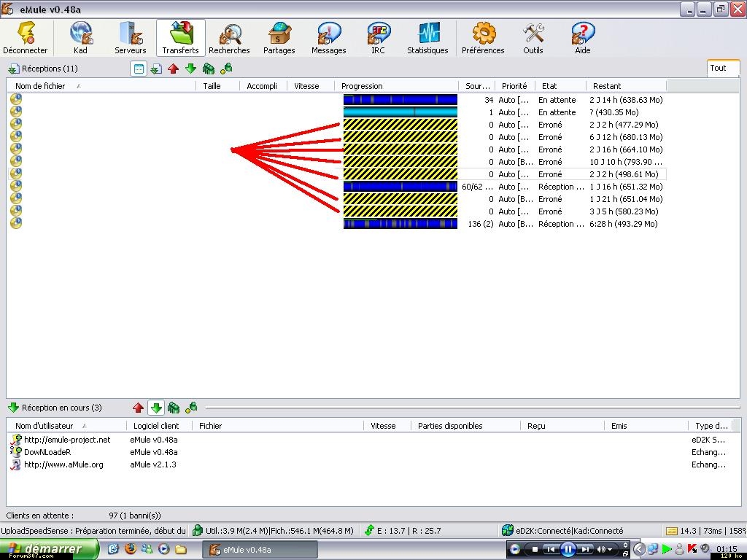Click the "60/62" sources cell
747x560 pixels.
[x=477, y=187]
